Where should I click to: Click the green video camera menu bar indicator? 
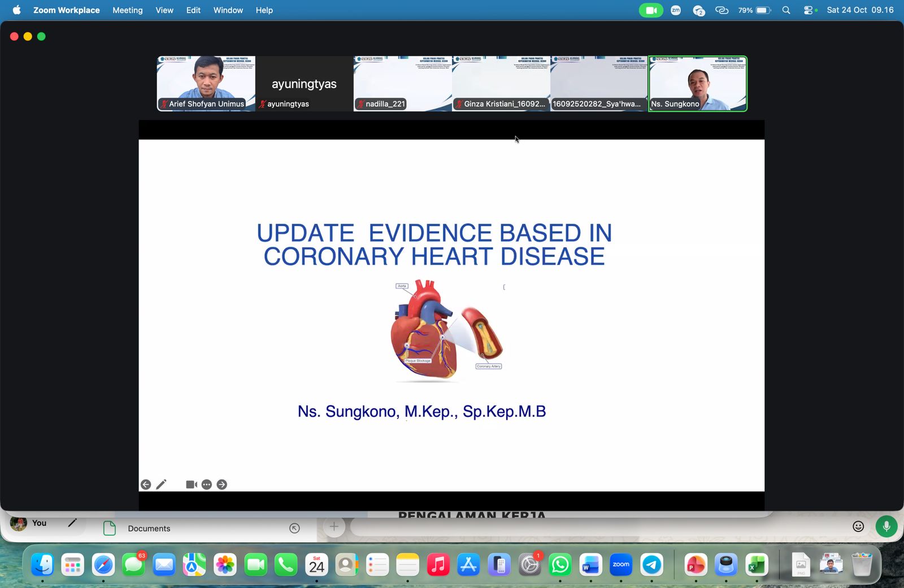(651, 10)
